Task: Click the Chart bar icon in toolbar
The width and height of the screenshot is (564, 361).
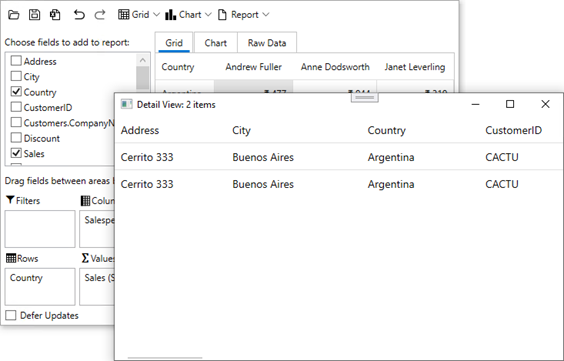Action: pyautogui.click(x=170, y=15)
